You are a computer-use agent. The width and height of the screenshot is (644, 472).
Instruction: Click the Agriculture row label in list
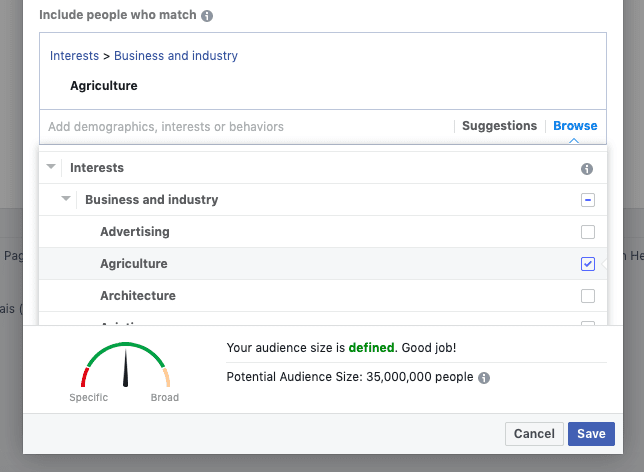[x=134, y=264]
